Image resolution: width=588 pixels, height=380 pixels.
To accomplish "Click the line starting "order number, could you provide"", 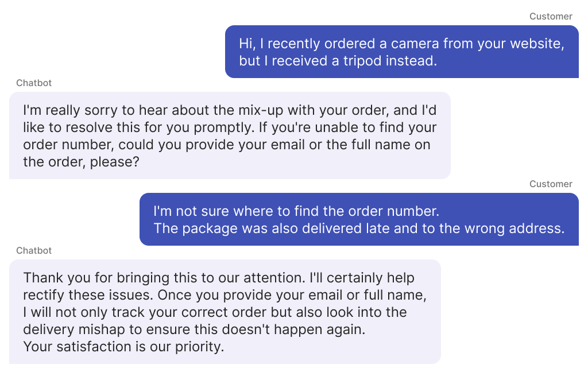I will [x=226, y=145].
